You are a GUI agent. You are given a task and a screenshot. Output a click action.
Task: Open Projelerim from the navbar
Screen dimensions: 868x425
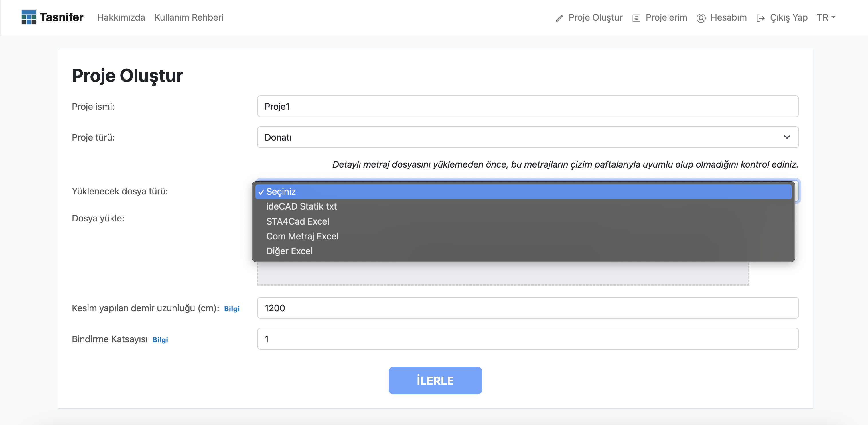666,17
